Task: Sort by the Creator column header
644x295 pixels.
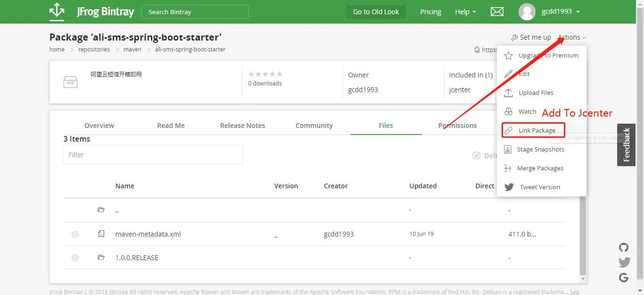Action: click(x=336, y=186)
